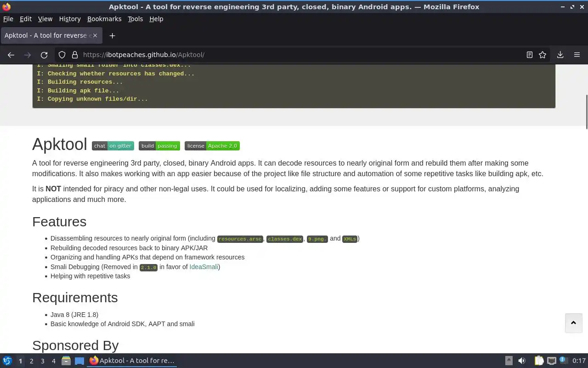
Task: Open the IdeaSmali link
Action: tap(204, 267)
